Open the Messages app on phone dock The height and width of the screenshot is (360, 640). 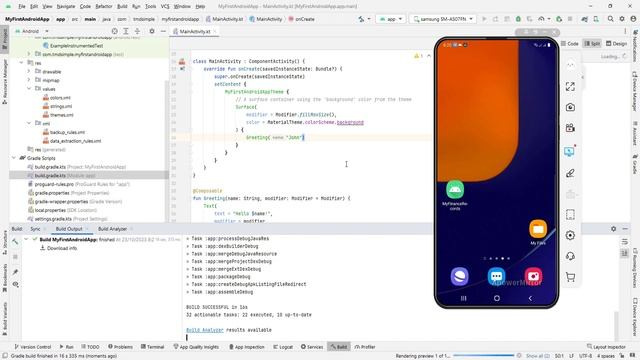coord(496,276)
